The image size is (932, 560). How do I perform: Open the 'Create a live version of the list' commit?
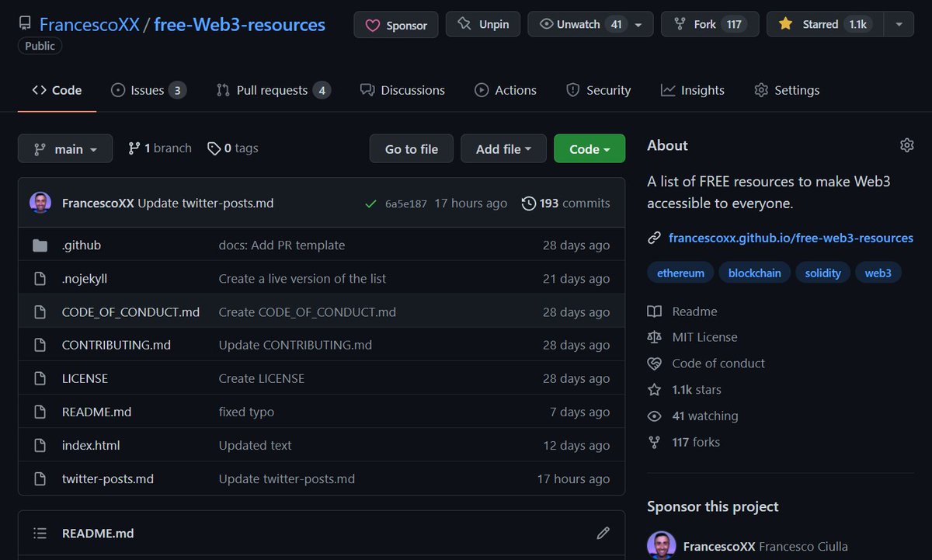pyautogui.click(x=302, y=279)
